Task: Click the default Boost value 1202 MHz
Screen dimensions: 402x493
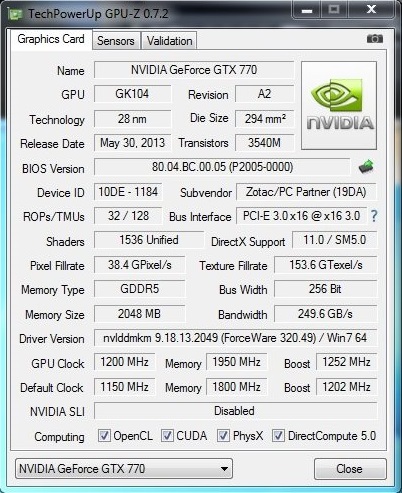Action: [346, 387]
